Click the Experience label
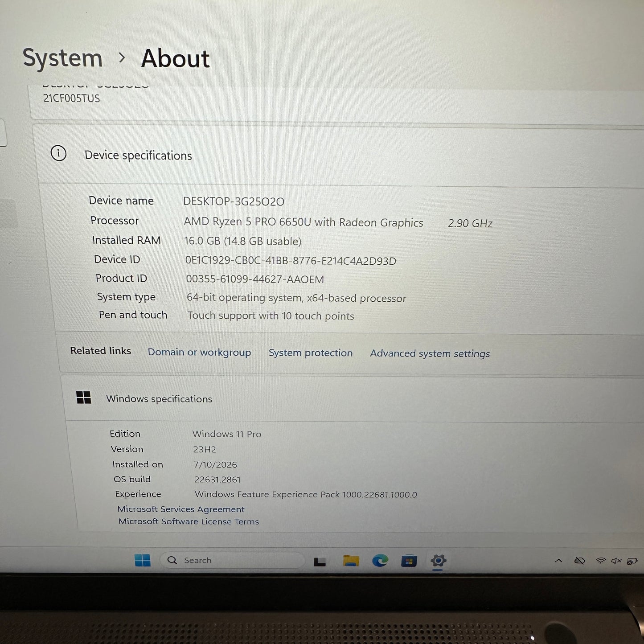 tap(138, 494)
